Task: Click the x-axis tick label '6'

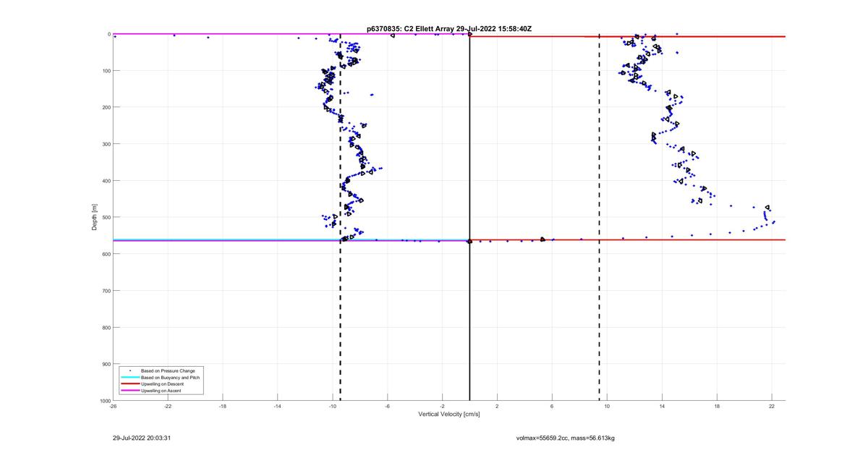Action: [553, 407]
